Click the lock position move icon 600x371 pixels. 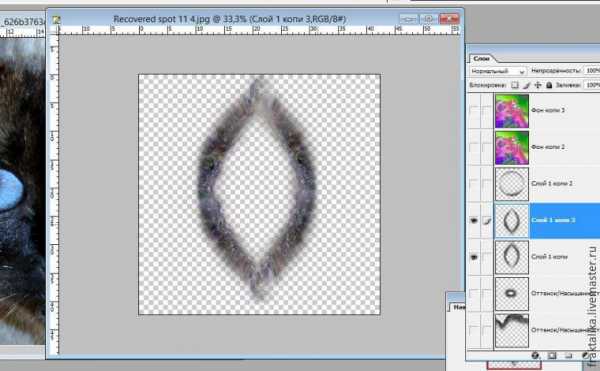click(x=538, y=85)
